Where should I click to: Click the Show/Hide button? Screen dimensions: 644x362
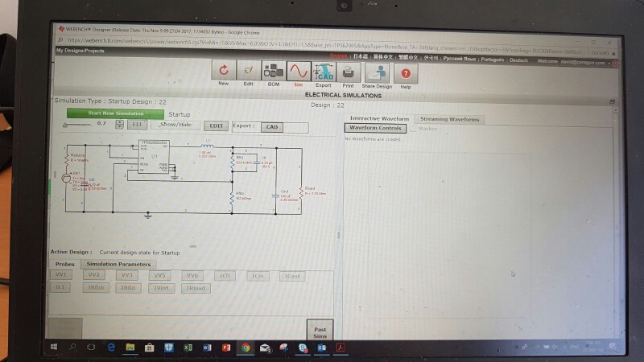[175, 125]
